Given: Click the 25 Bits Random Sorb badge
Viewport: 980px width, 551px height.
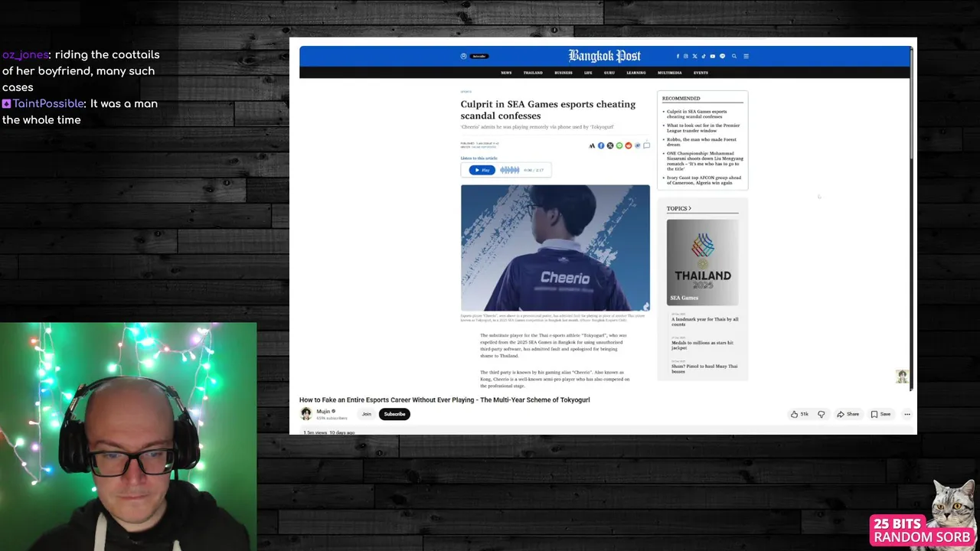Looking at the screenshot, I should coord(923,530).
